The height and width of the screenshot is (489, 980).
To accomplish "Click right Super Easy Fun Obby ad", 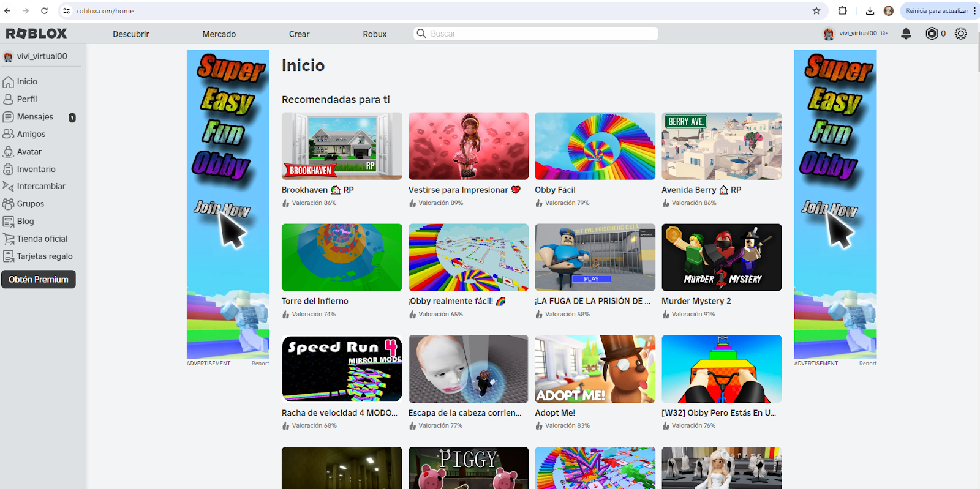I will (835, 204).
